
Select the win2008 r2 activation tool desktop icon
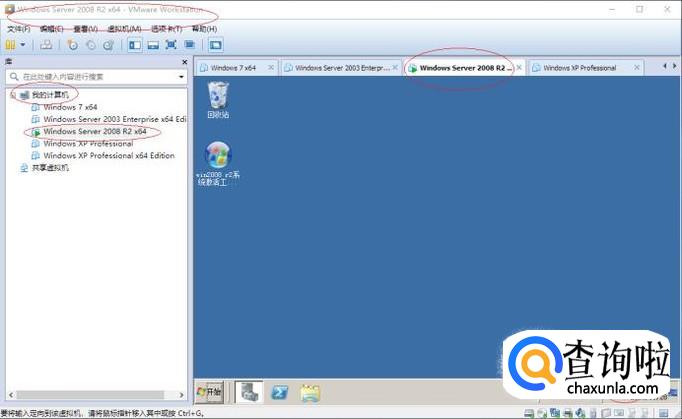point(218,164)
